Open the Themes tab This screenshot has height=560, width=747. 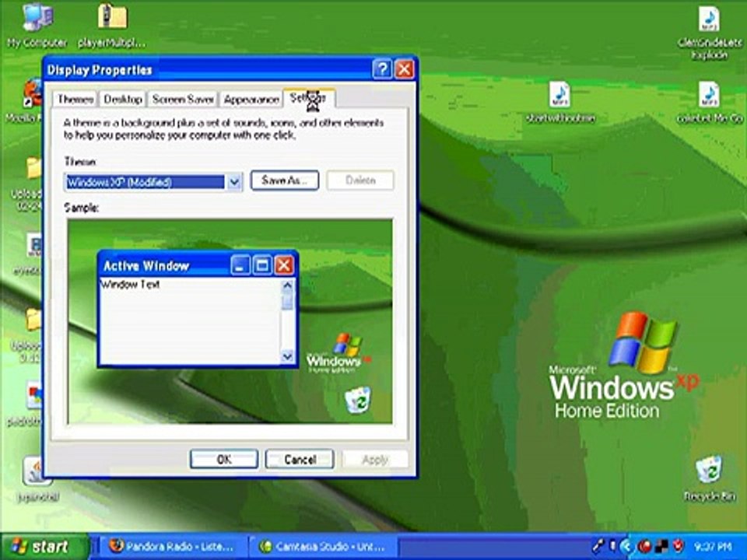(x=75, y=99)
